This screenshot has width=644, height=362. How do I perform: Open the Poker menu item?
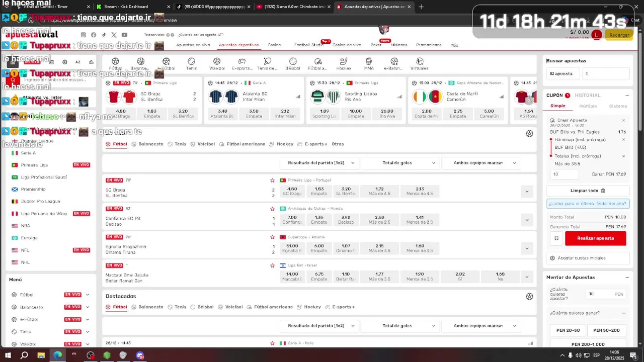point(376,45)
